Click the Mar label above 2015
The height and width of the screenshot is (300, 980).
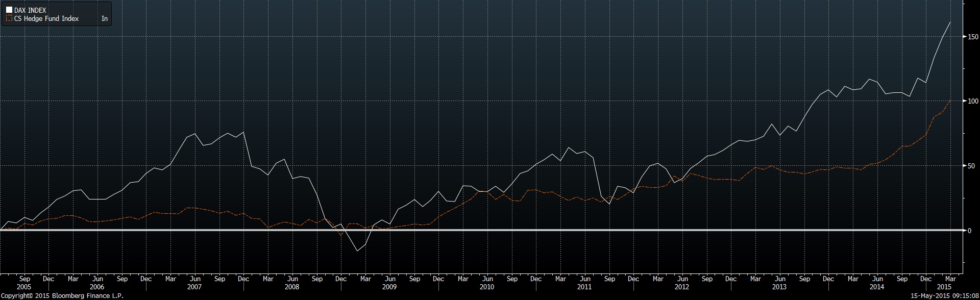[950, 279]
